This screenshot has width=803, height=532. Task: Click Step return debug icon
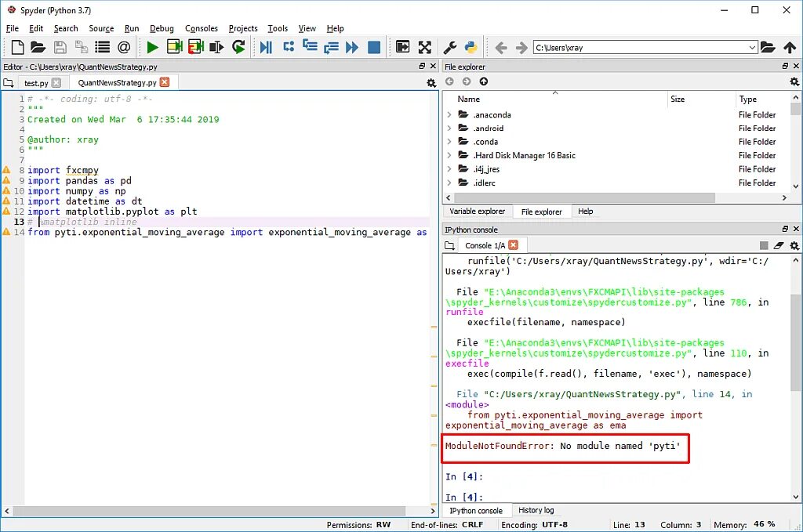[x=331, y=48]
